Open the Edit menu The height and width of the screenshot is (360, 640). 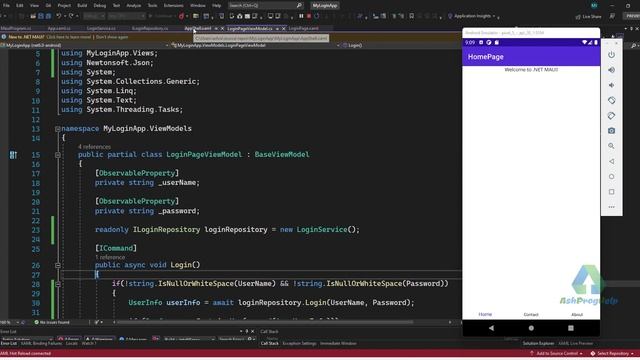coord(20,6)
